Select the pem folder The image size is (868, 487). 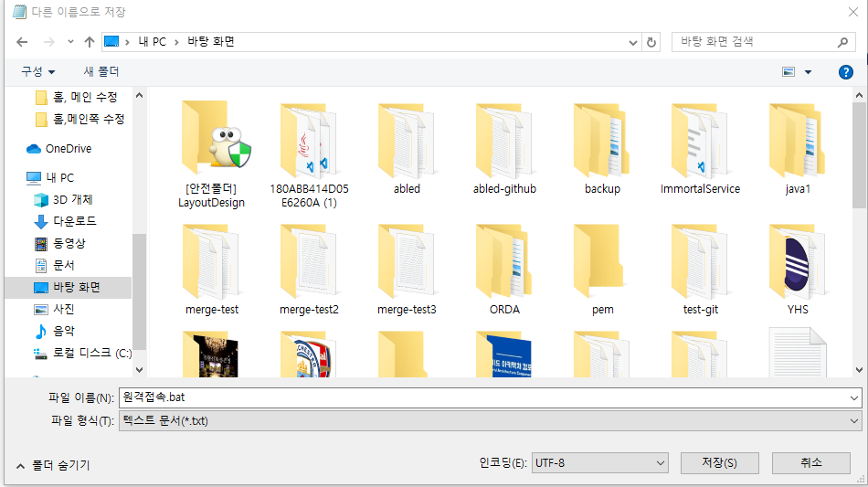click(x=602, y=270)
